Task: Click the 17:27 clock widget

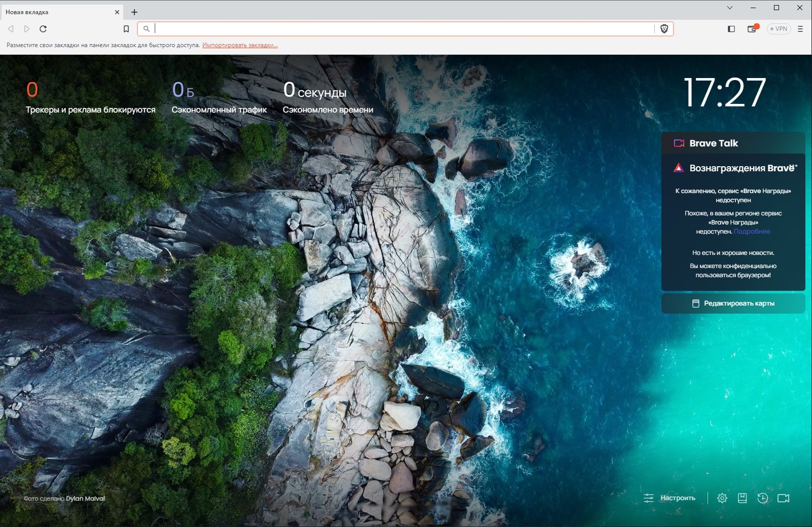Action: [724, 93]
